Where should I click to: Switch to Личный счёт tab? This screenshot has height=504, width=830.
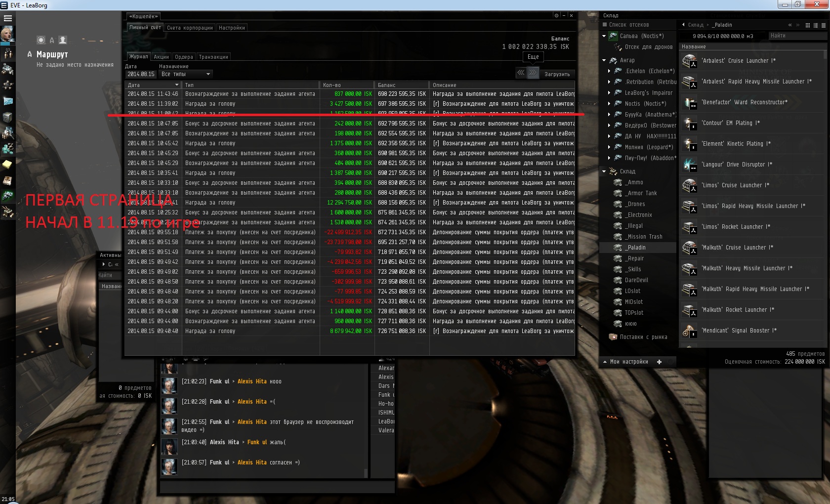coord(145,28)
